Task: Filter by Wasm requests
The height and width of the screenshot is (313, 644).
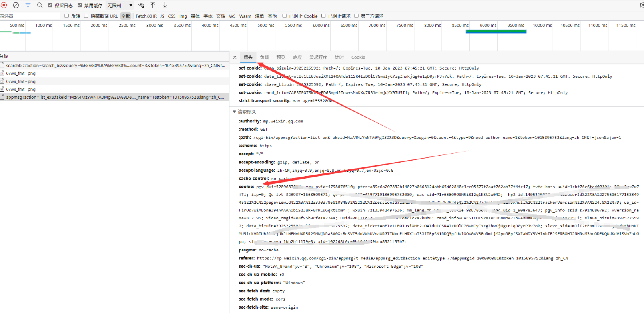Action: pos(245,16)
